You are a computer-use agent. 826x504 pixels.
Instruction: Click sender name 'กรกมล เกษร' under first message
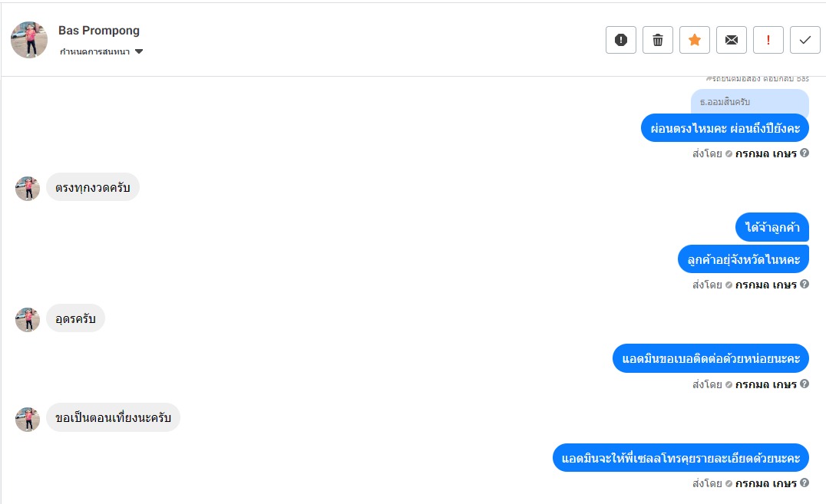pos(765,153)
